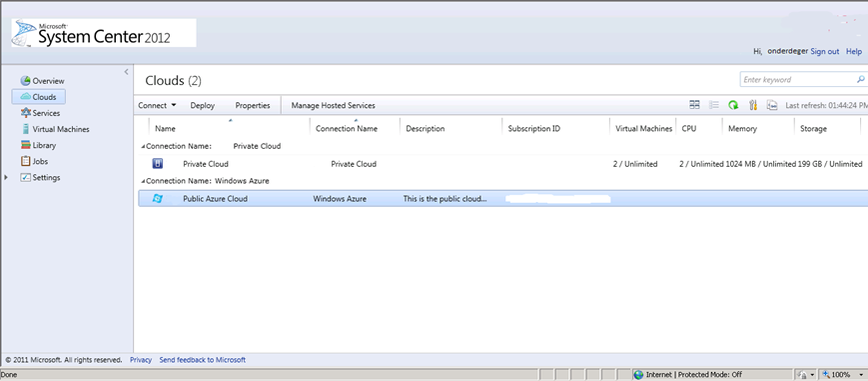This screenshot has height=381, width=868.
Task: Open the Help link
Action: click(854, 52)
